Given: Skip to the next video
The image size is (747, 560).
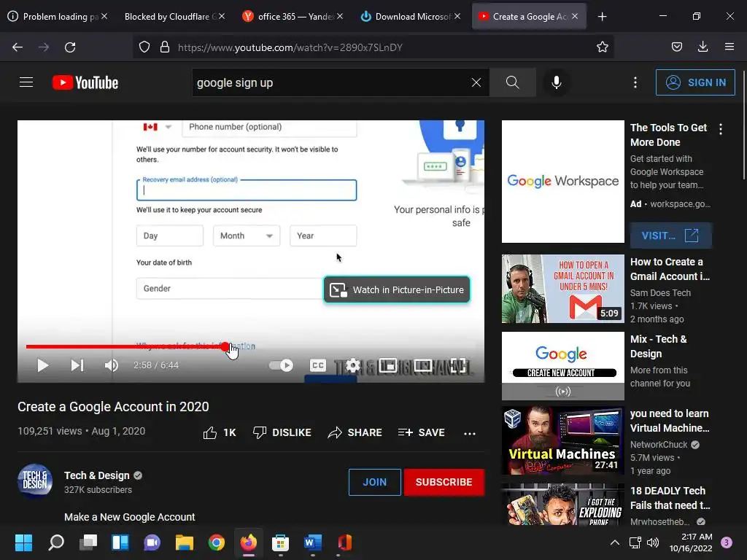Looking at the screenshot, I should (77, 365).
